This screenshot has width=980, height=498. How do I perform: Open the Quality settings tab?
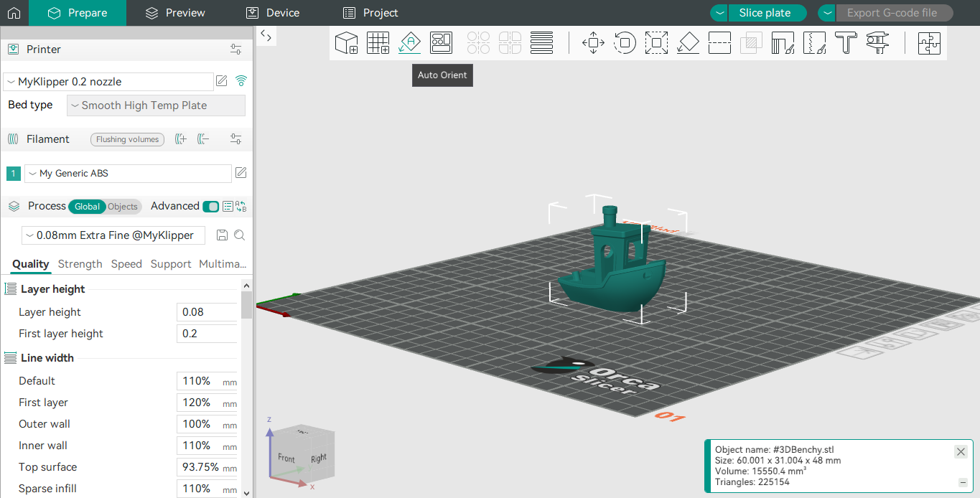(31, 264)
